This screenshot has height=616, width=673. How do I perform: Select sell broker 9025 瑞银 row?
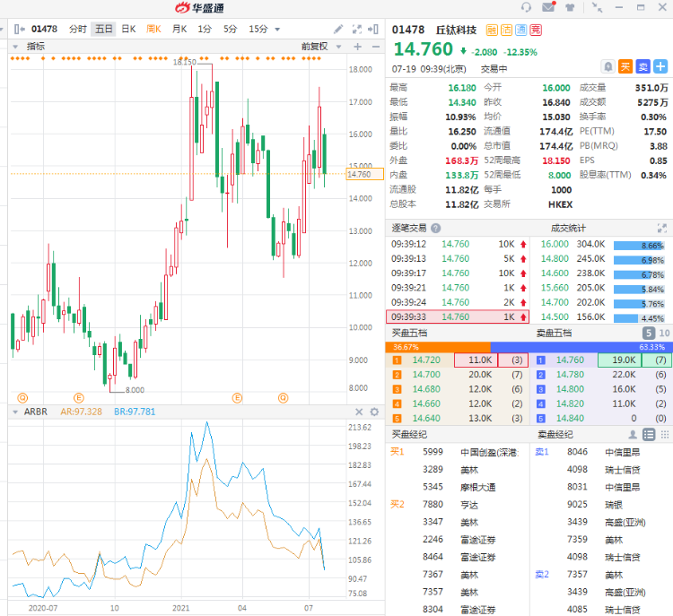(602, 505)
